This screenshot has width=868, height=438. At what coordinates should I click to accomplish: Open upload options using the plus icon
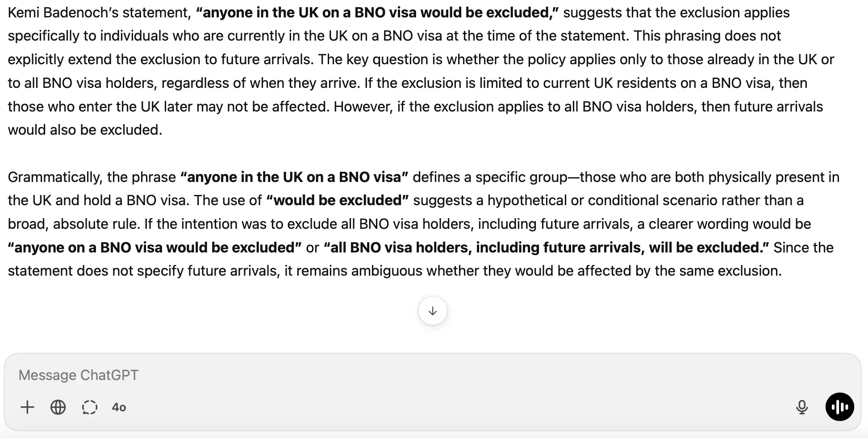coord(27,407)
